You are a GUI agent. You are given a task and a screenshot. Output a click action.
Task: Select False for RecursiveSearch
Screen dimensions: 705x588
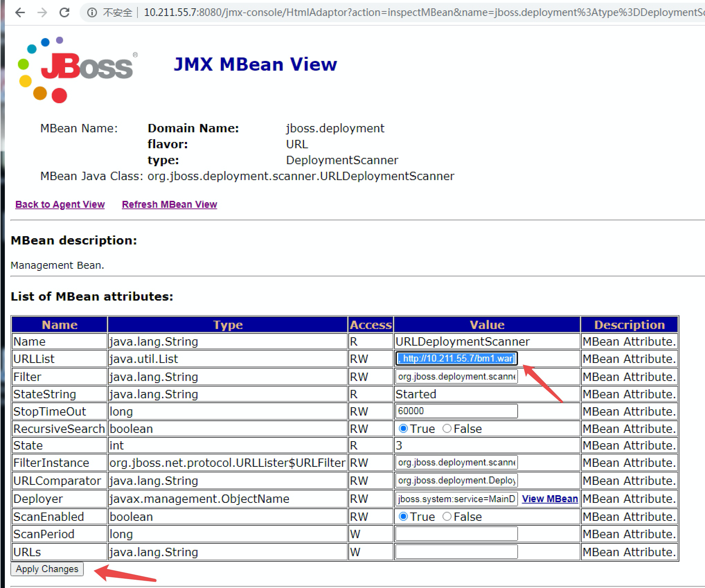click(447, 428)
